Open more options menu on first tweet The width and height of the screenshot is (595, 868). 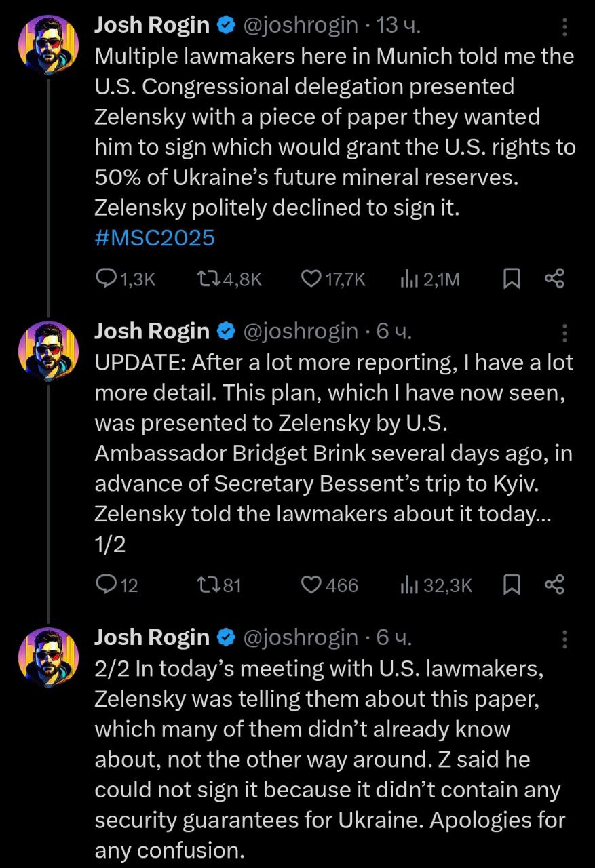[564, 26]
